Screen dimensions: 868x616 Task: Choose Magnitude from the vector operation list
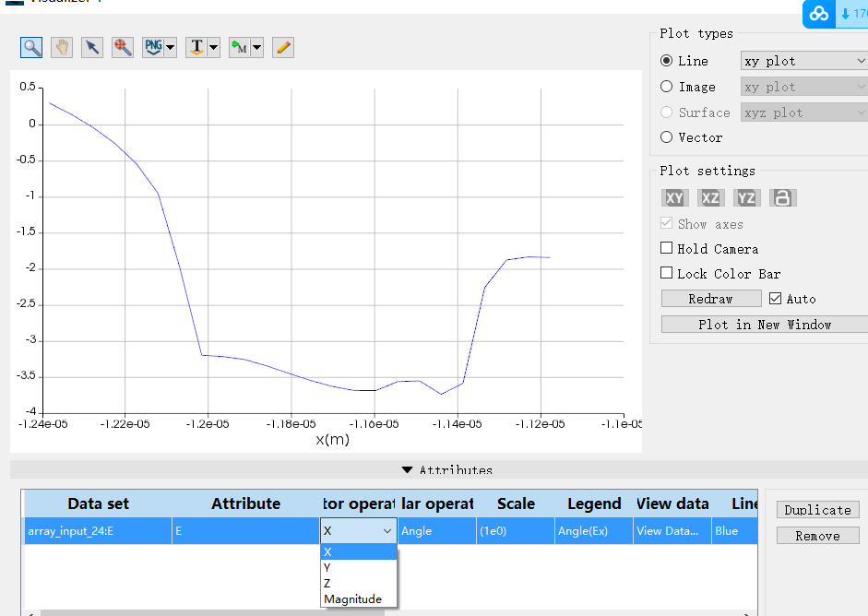click(x=352, y=599)
